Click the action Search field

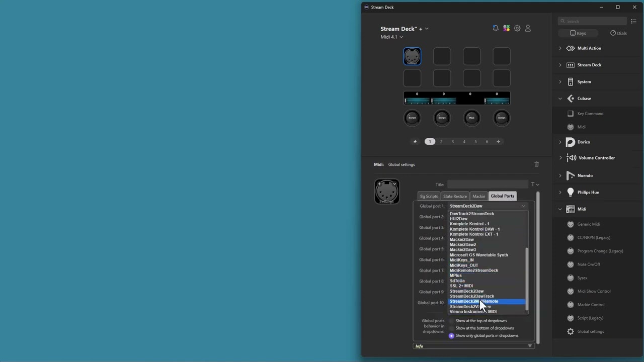(x=592, y=21)
